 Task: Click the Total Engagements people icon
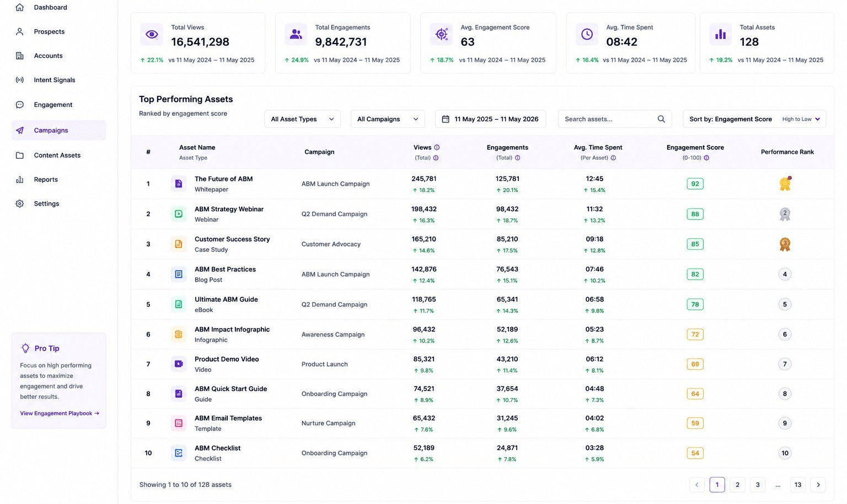296,34
